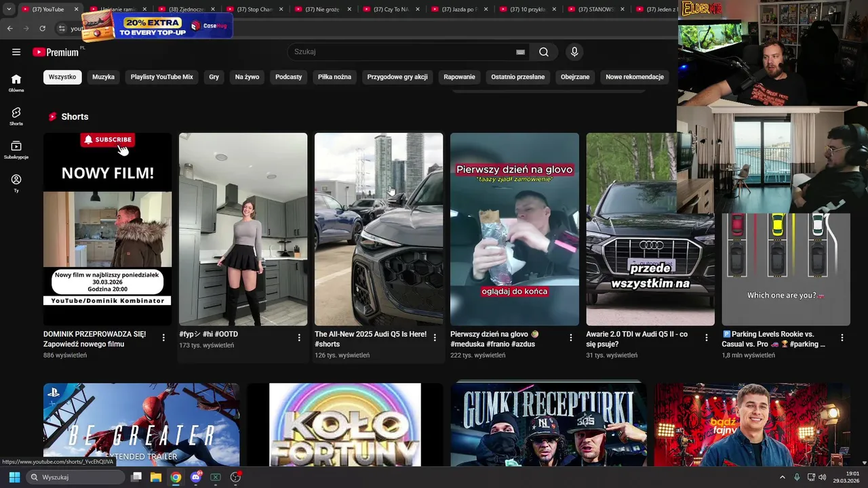Select Playlisty YouTube Mix chip

point(161,77)
